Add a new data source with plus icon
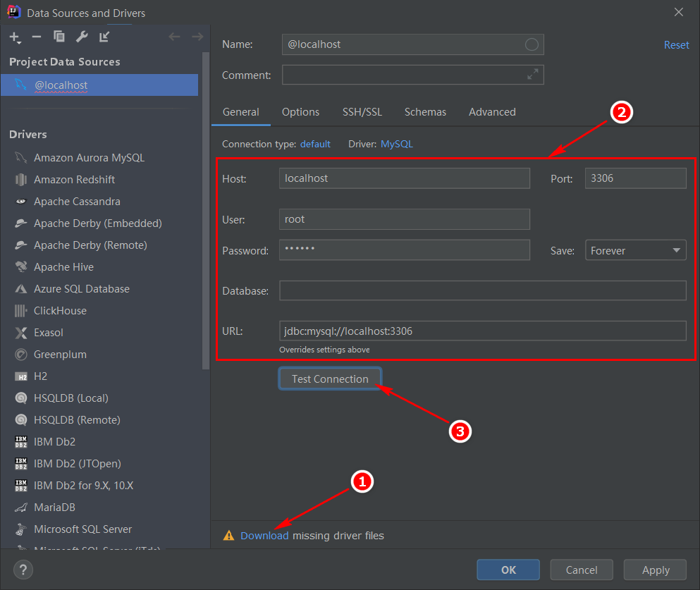 [16, 37]
